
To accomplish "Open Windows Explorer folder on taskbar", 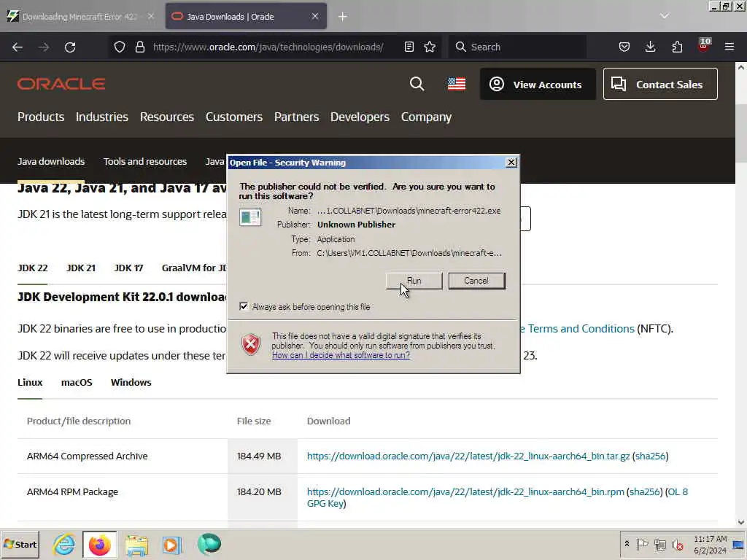I will (x=136, y=545).
